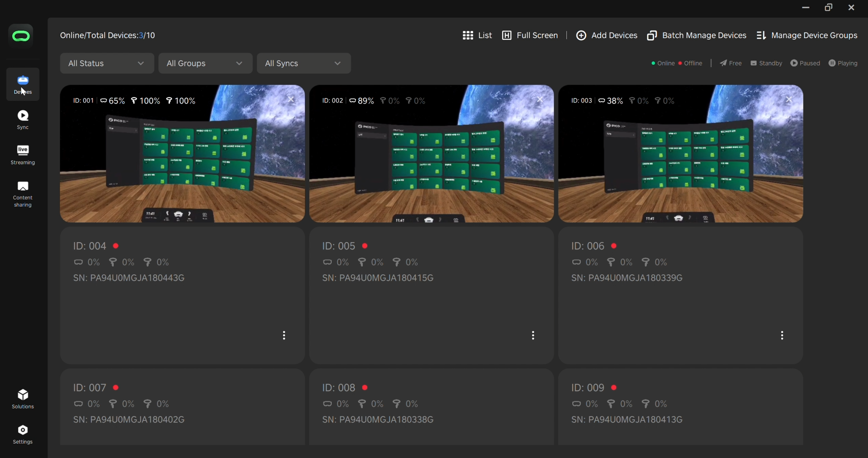
Task: Open Content sharing in sidebar
Action: coord(23,194)
